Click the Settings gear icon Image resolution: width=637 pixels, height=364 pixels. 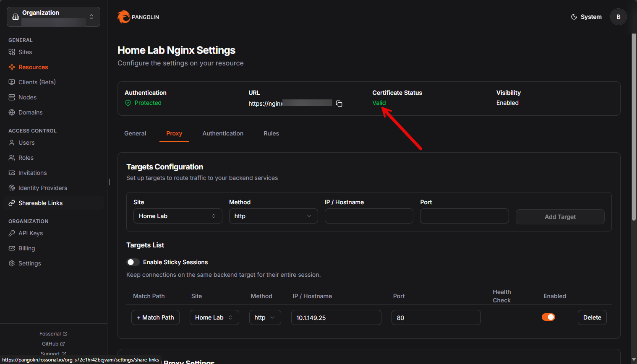[x=12, y=263]
